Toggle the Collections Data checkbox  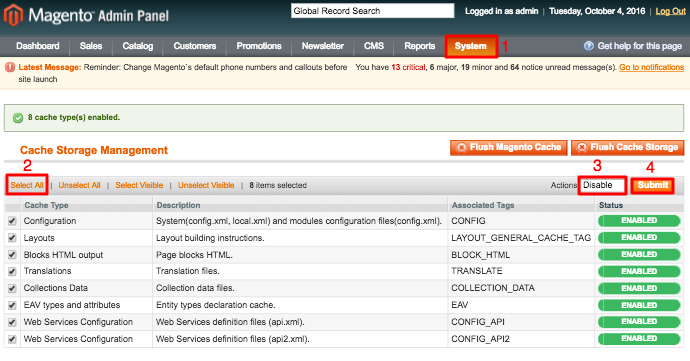pos(12,288)
